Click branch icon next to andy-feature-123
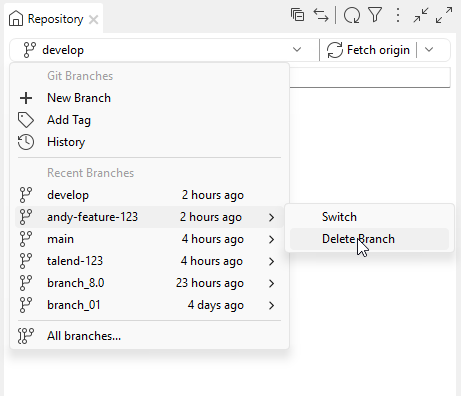Screen dimensions: 461x396 [26, 217]
